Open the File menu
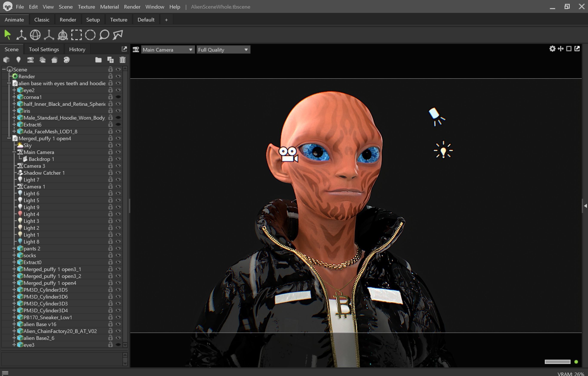This screenshot has width=588, height=376. pyautogui.click(x=20, y=7)
